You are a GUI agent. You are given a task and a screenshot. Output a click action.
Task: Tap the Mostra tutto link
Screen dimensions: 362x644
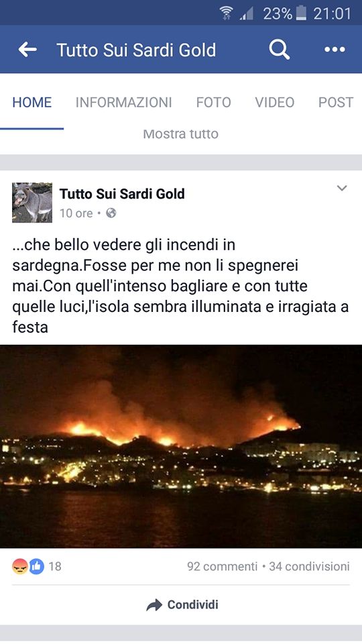tap(180, 134)
